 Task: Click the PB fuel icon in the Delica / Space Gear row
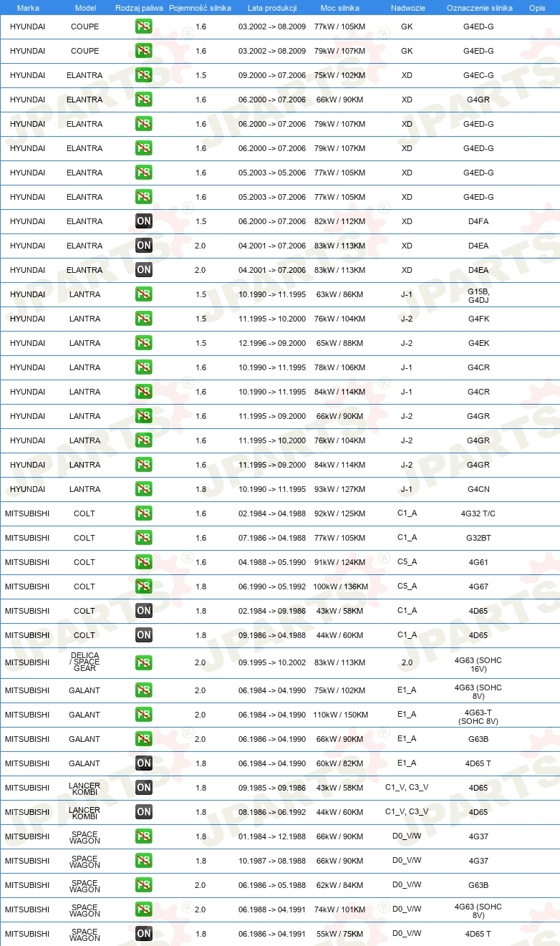coord(144,662)
